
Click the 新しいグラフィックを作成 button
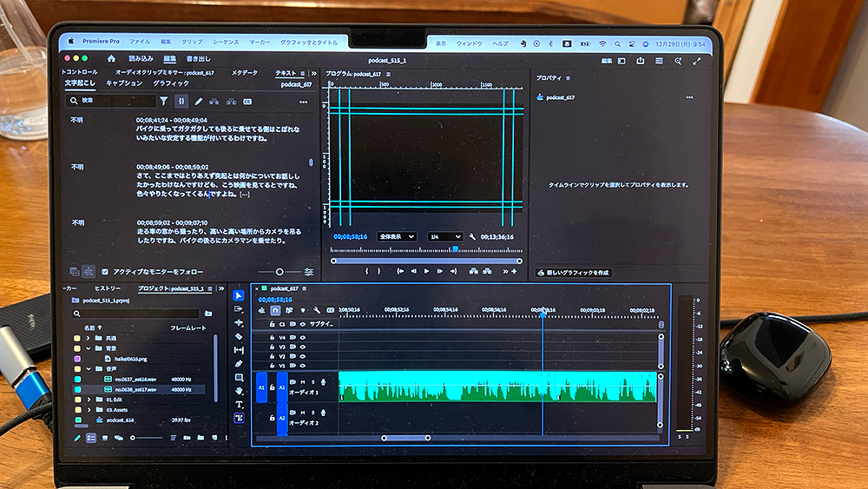[x=574, y=273]
